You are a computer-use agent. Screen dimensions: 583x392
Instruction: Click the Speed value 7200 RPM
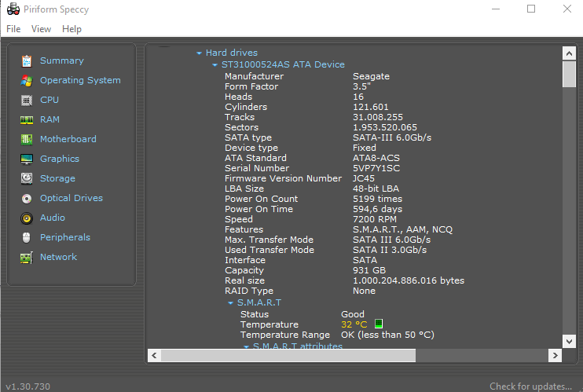click(375, 219)
